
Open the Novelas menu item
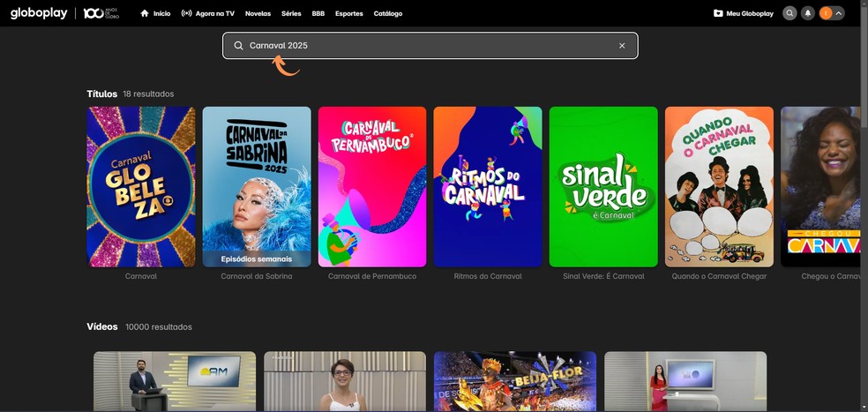(x=258, y=13)
